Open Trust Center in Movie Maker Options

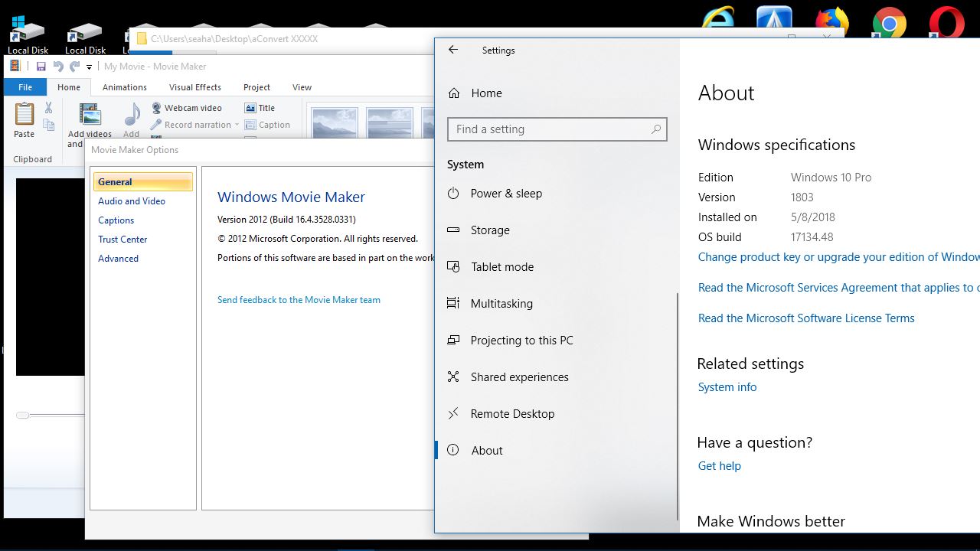(122, 240)
